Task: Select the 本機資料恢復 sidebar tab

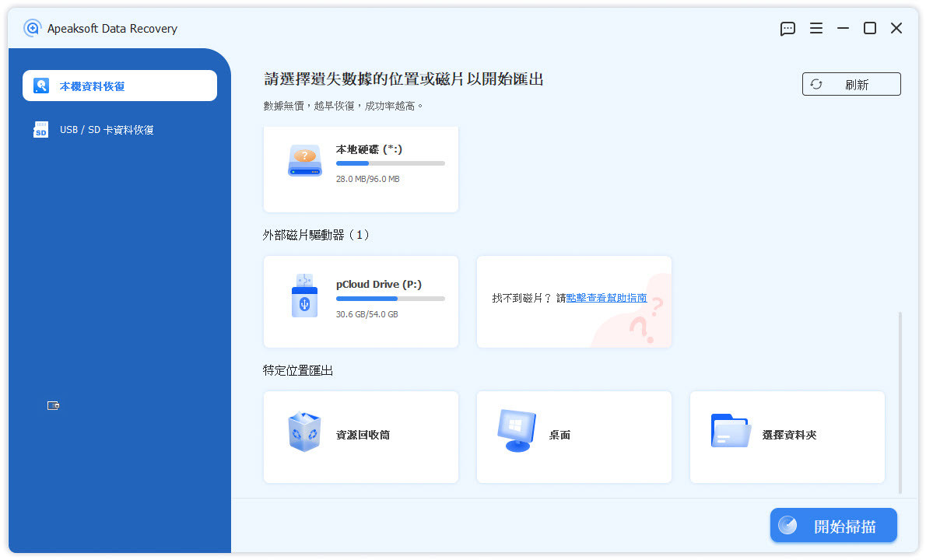Action: point(120,86)
